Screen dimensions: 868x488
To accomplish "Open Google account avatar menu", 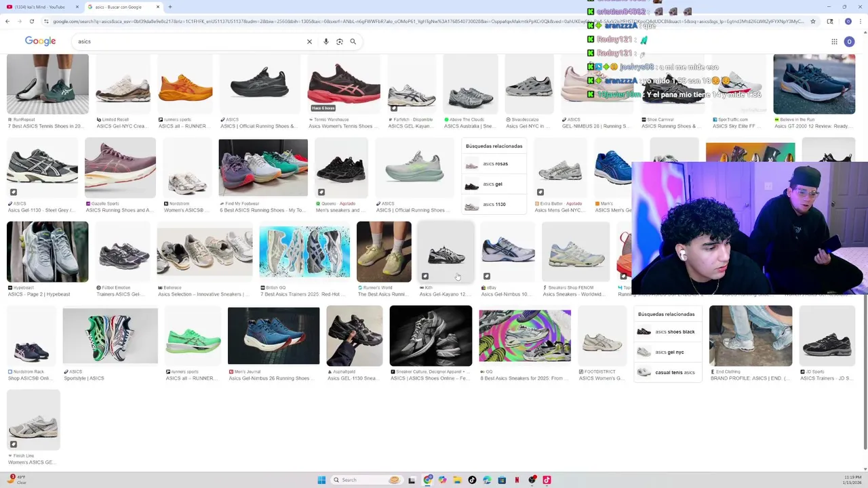I will tap(849, 41).
